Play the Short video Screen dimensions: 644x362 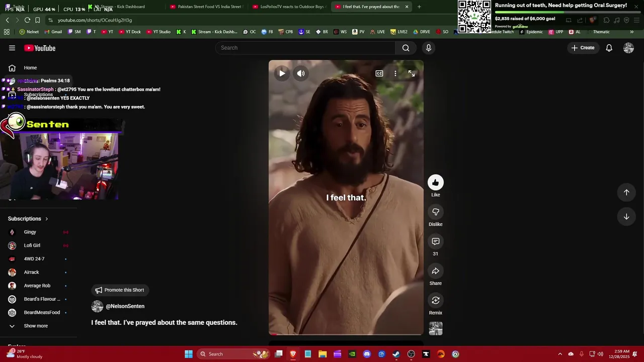pyautogui.click(x=282, y=73)
